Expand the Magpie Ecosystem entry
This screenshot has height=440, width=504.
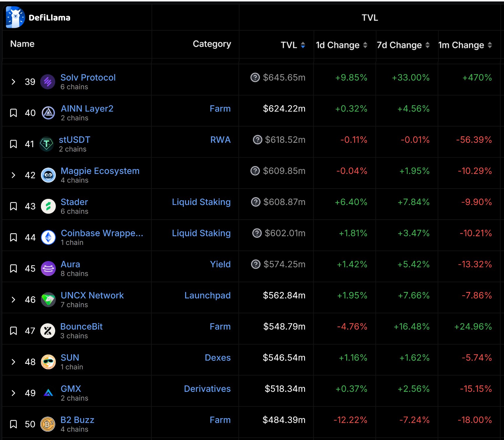[13, 175]
